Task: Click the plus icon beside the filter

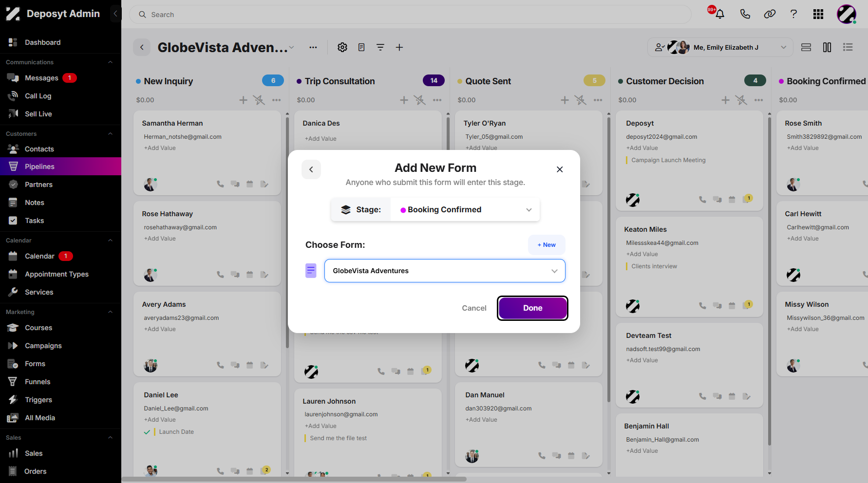Action: pos(399,47)
